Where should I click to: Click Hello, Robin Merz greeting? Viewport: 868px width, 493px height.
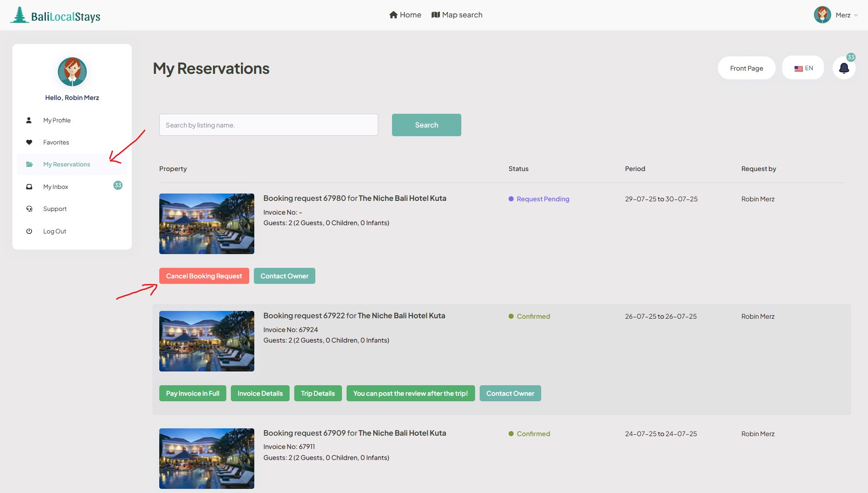pos(72,98)
